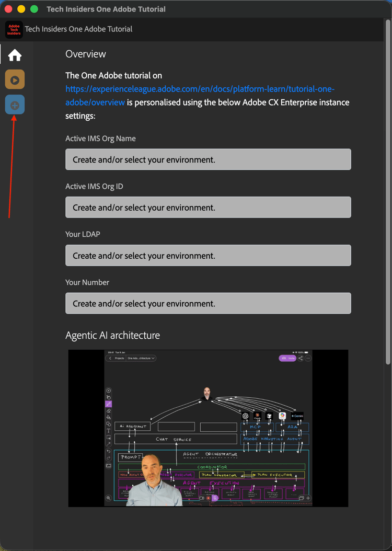Focus the Your LDAP field

(x=208, y=255)
